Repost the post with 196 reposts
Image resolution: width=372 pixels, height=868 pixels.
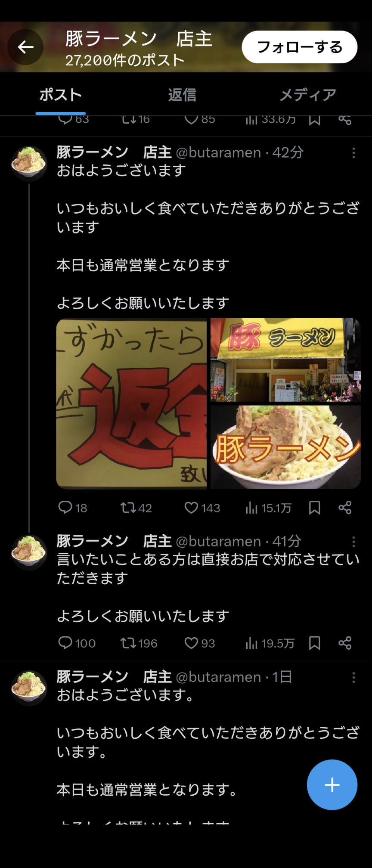[x=139, y=643]
